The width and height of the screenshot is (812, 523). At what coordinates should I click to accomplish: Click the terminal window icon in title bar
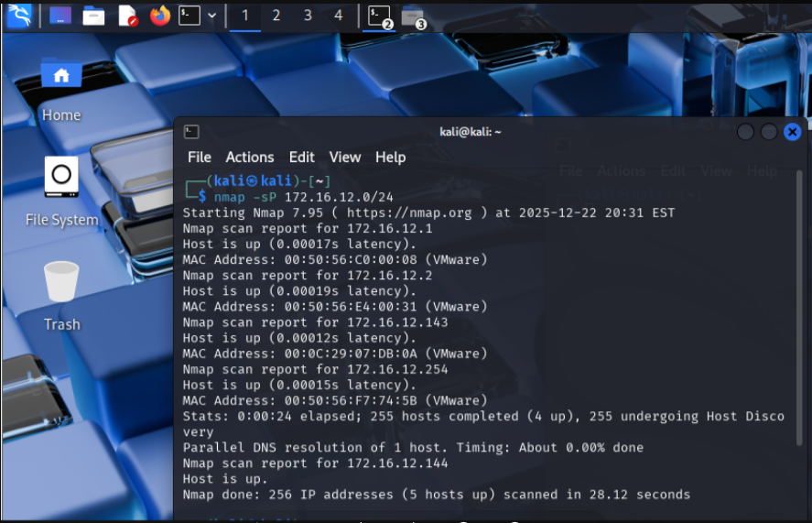coord(191,132)
